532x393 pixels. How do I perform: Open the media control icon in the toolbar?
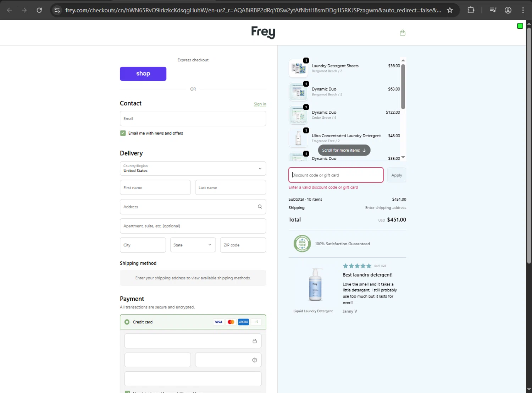493,10
